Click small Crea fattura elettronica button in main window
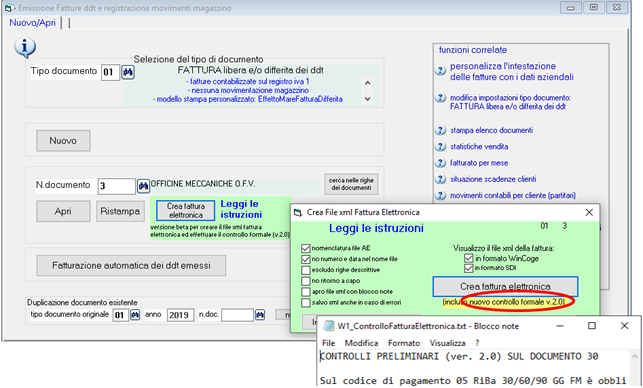The width and height of the screenshot is (643, 388). [x=186, y=210]
